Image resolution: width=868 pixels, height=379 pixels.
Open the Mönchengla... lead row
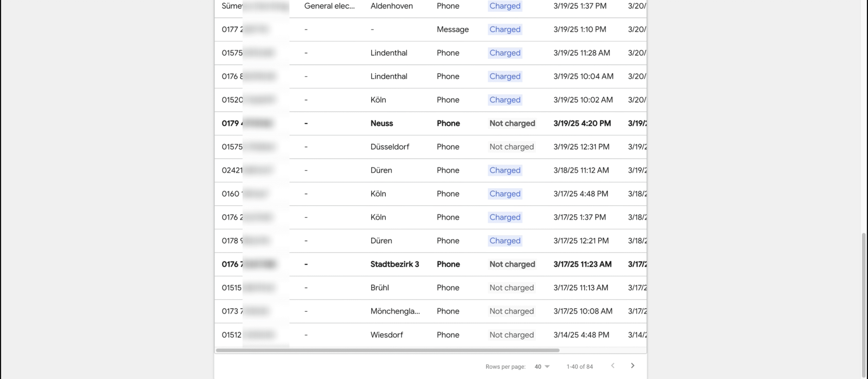pyautogui.click(x=395, y=311)
